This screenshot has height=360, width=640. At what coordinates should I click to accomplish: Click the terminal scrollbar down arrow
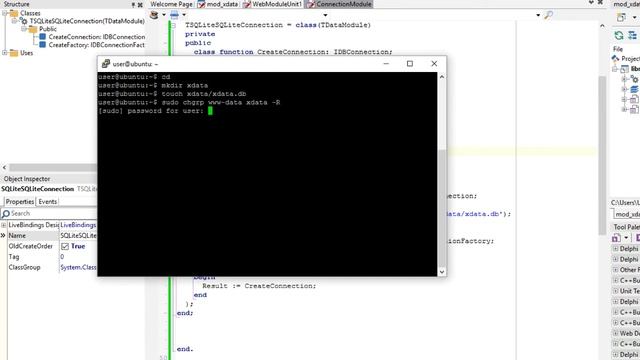tap(442, 272)
